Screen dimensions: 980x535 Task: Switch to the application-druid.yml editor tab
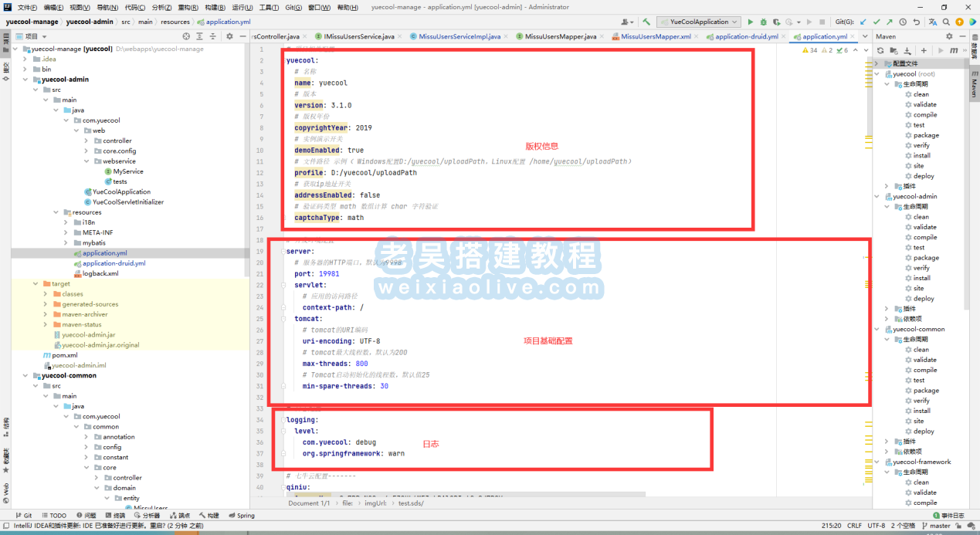click(x=746, y=36)
